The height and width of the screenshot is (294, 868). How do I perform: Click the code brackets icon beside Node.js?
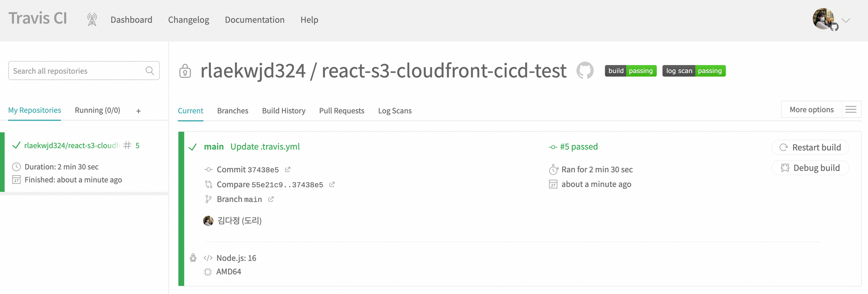pyautogui.click(x=208, y=258)
